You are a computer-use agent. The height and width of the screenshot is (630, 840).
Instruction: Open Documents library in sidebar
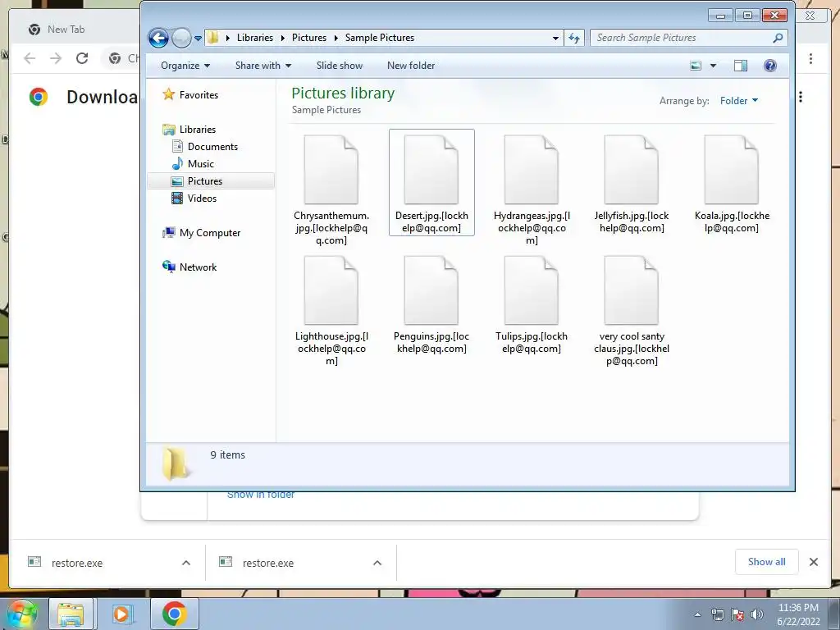[x=204, y=147]
